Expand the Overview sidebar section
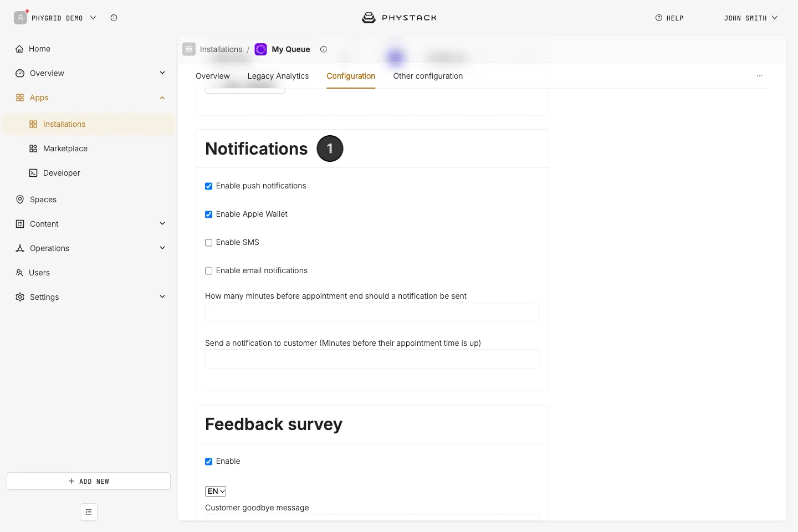The width and height of the screenshot is (798, 532). 162,73
